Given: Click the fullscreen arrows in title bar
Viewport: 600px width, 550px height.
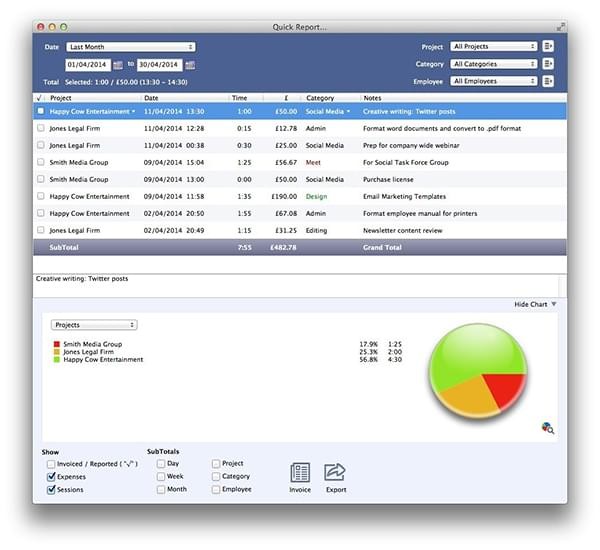Looking at the screenshot, I should pyautogui.click(x=560, y=27).
